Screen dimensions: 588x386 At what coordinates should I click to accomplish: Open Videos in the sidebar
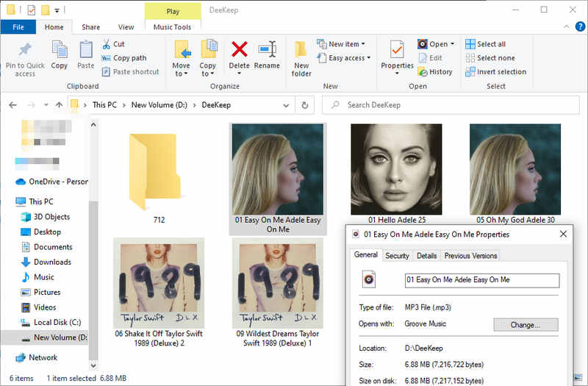click(x=39, y=307)
